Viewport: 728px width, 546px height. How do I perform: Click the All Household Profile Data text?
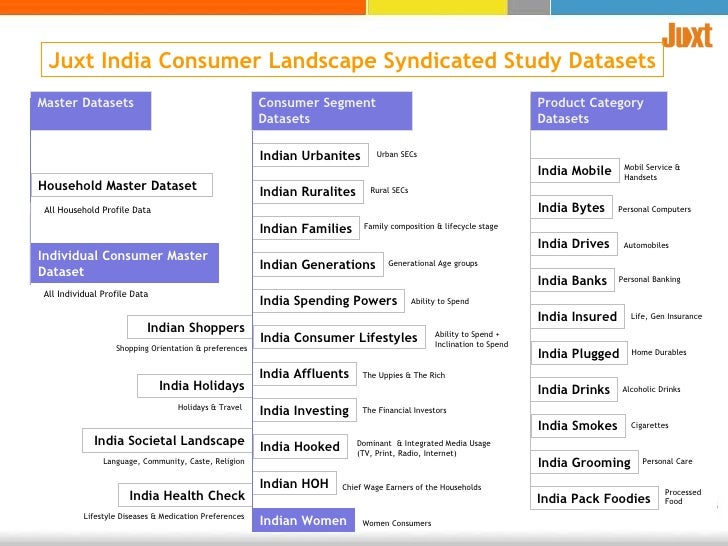[x=98, y=210]
